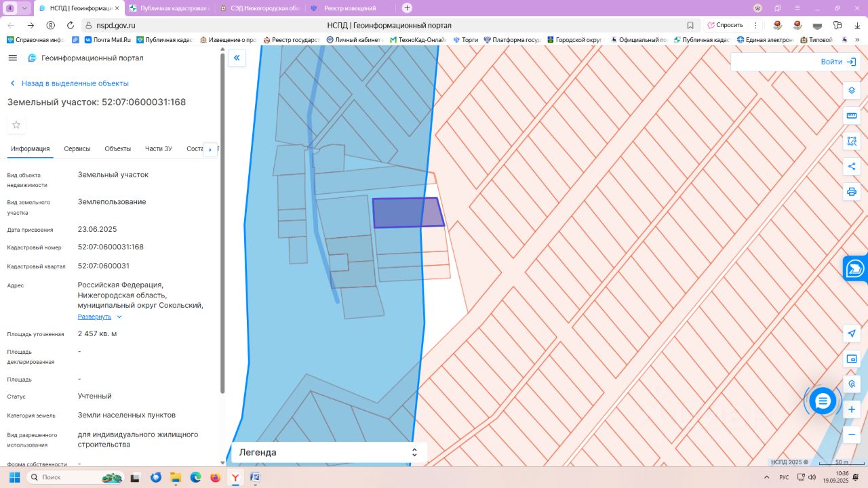Zoom in on the map
Image resolution: width=868 pixels, height=488 pixels.
point(852,409)
